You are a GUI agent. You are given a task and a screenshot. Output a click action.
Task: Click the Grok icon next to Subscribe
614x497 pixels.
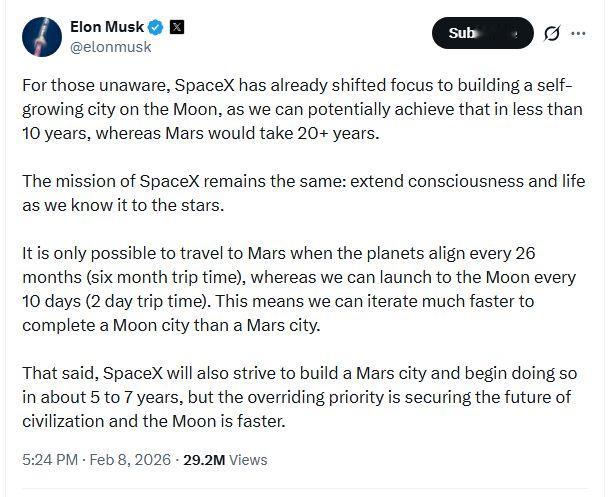click(551, 33)
